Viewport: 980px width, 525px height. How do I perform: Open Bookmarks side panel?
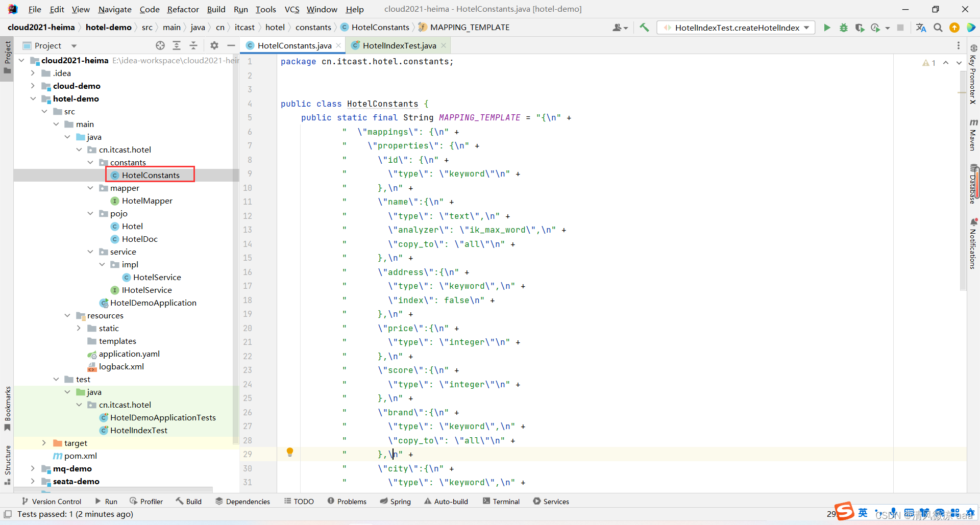click(7, 408)
